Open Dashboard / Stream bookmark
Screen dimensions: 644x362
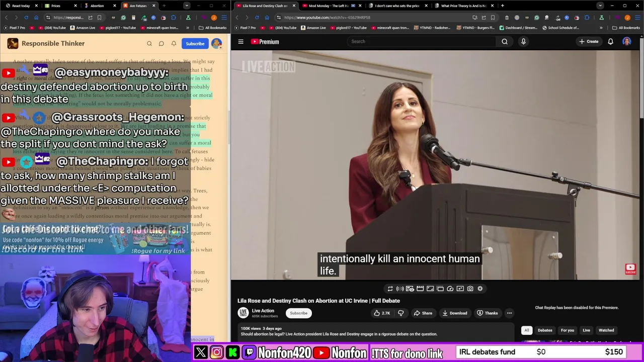coord(518,28)
